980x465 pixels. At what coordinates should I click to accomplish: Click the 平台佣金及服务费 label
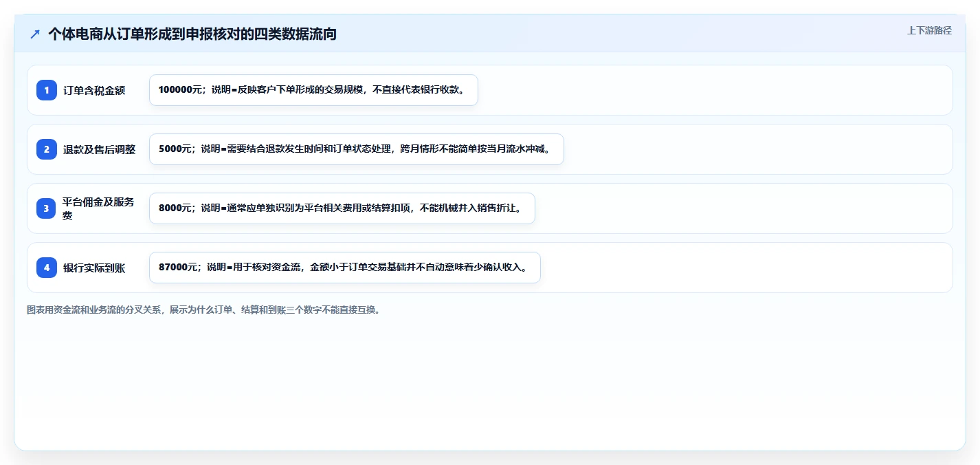[x=99, y=208]
